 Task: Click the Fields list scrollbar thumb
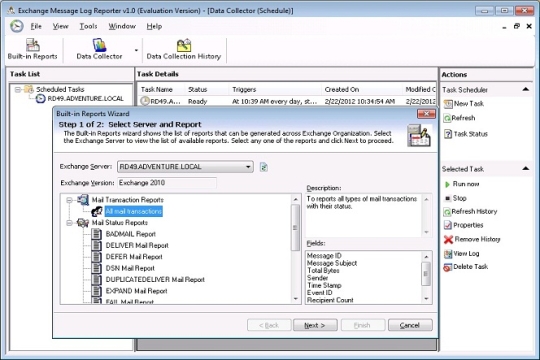pyautogui.click(x=426, y=274)
